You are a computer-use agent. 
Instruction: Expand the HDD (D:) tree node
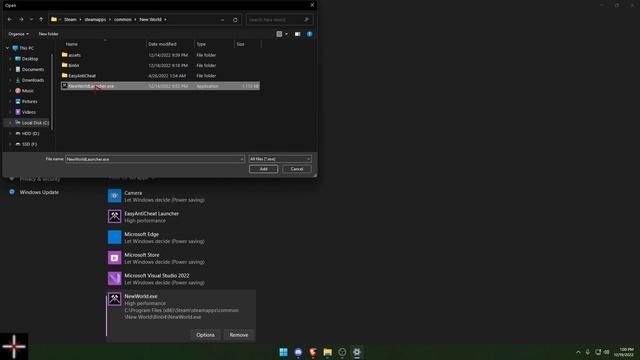[x=10, y=133]
